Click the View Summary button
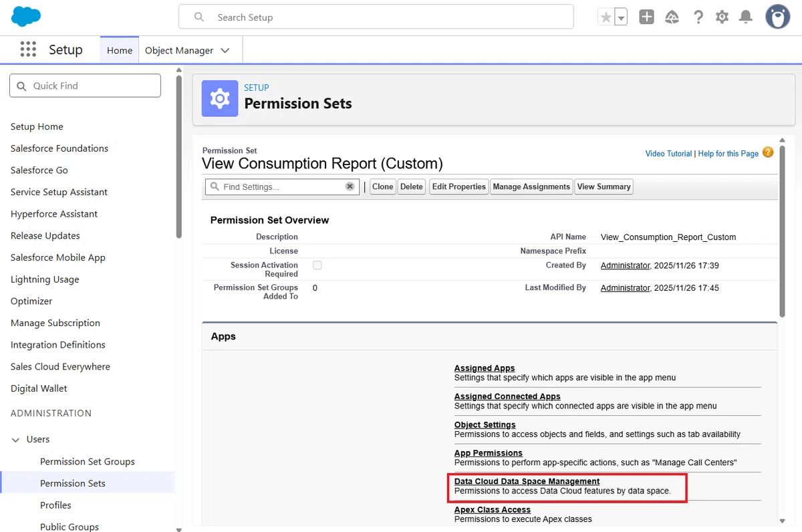Image resolution: width=802 pixels, height=532 pixels. 604,186
